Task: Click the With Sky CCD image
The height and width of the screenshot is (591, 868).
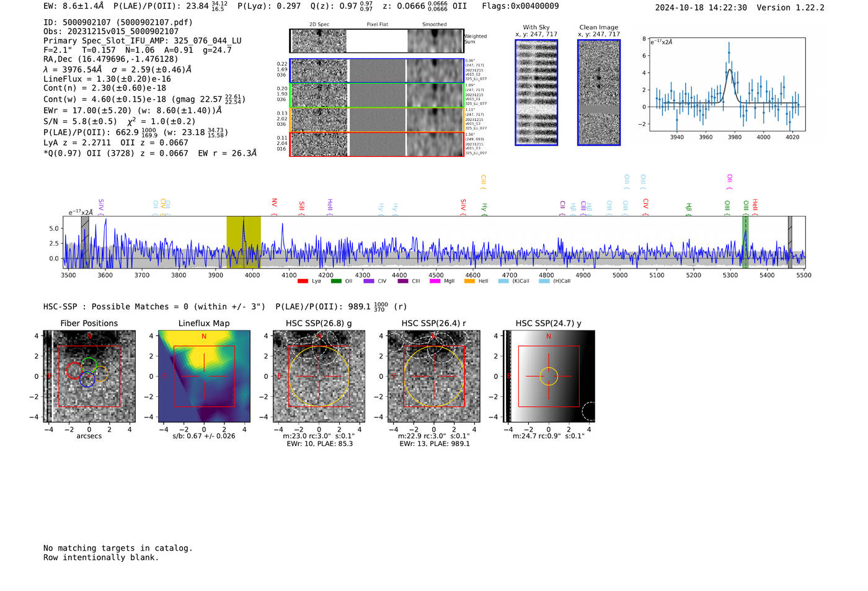Action: click(536, 92)
